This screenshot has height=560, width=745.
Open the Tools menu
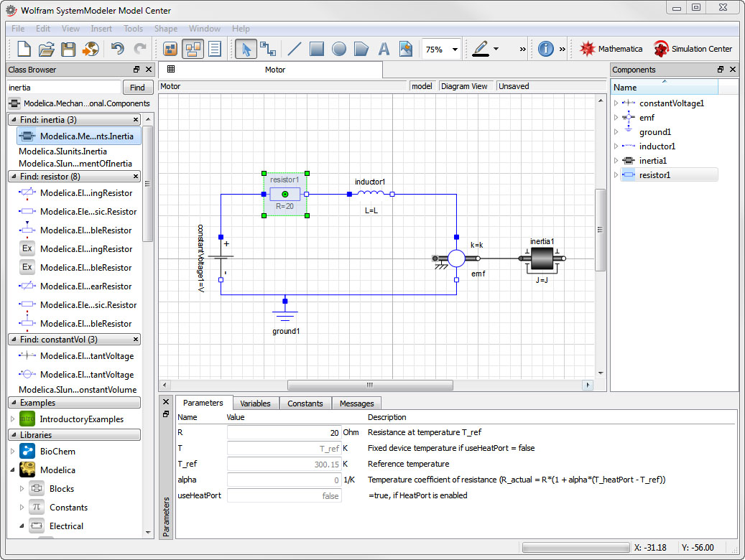click(133, 29)
